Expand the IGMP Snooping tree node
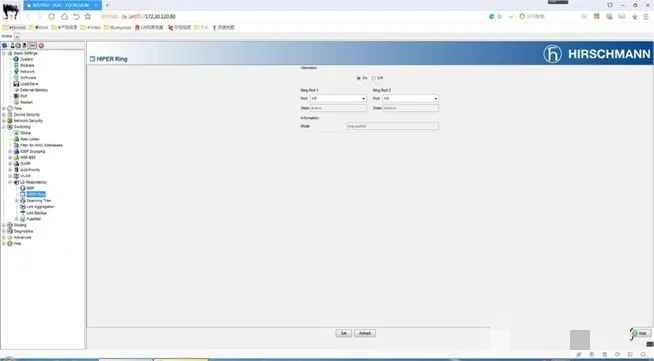Screen dimensions: 654x361 [10, 151]
